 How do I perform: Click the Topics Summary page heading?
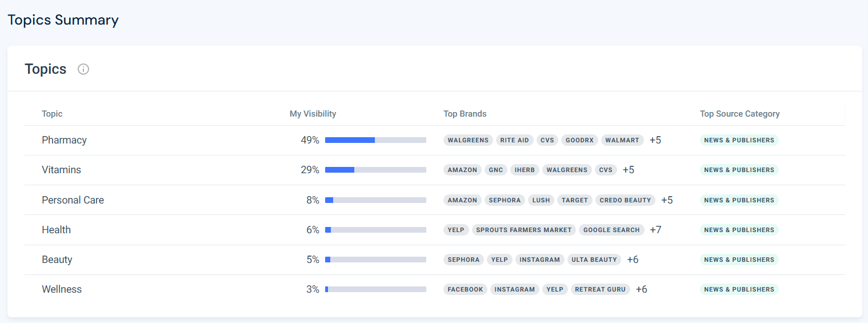63,20
